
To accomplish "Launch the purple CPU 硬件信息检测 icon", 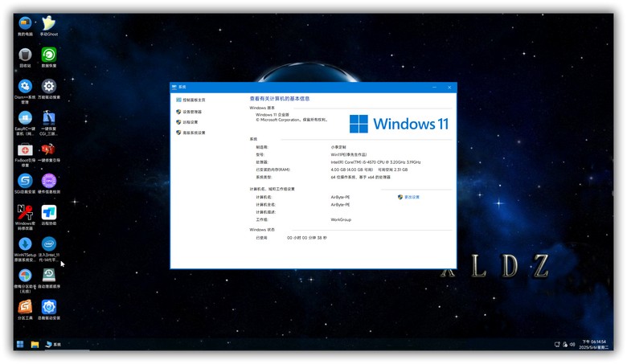I will (49, 181).
